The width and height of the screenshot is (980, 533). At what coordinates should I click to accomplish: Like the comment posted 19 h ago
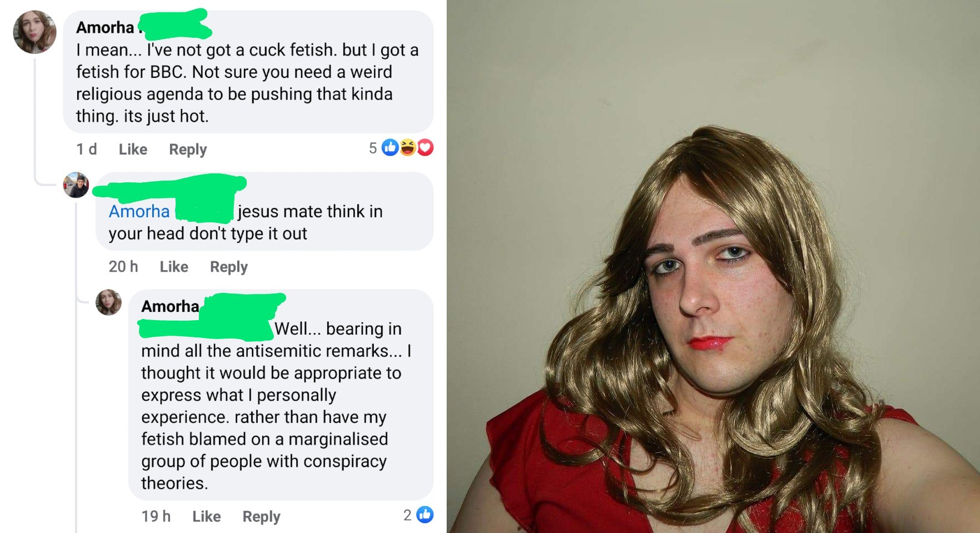click(x=207, y=516)
